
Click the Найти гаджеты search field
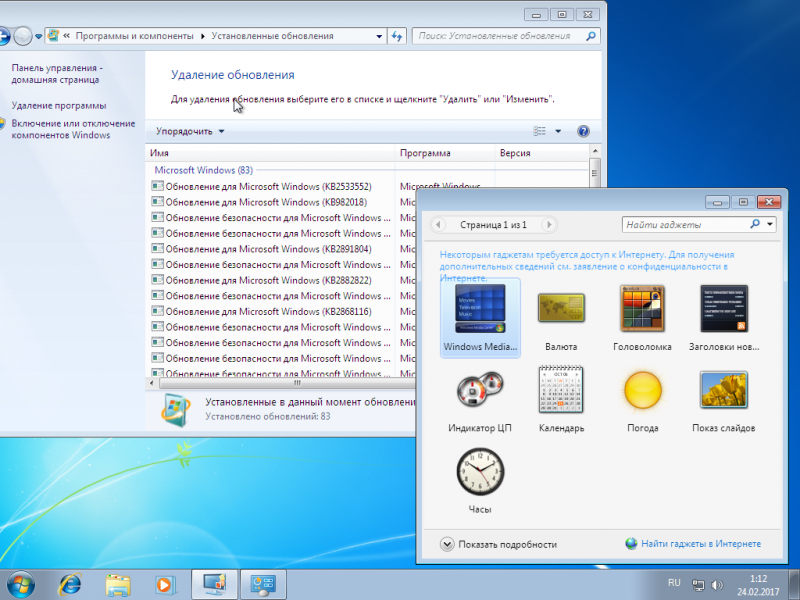pos(685,224)
